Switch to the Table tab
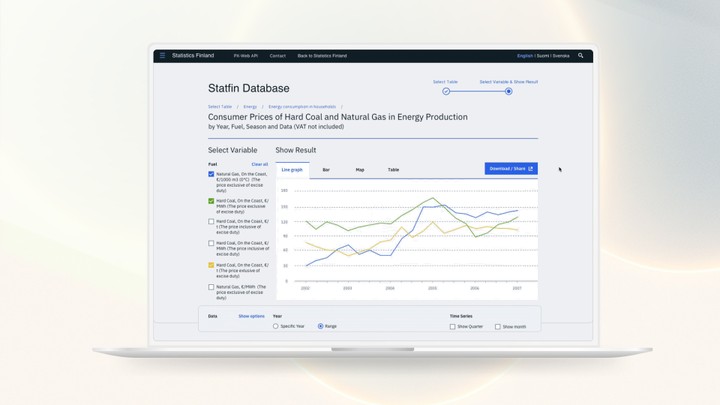This screenshot has width=720, height=405. [x=394, y=170]
